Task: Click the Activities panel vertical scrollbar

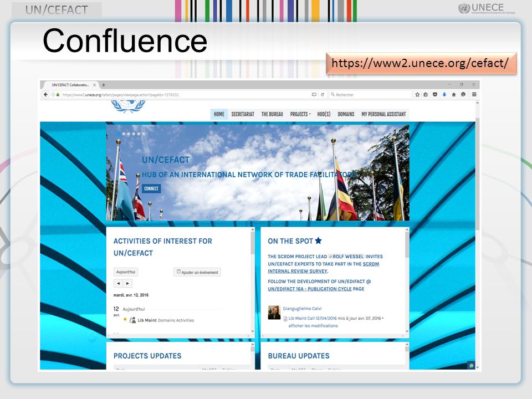Action: coord(253,243)
